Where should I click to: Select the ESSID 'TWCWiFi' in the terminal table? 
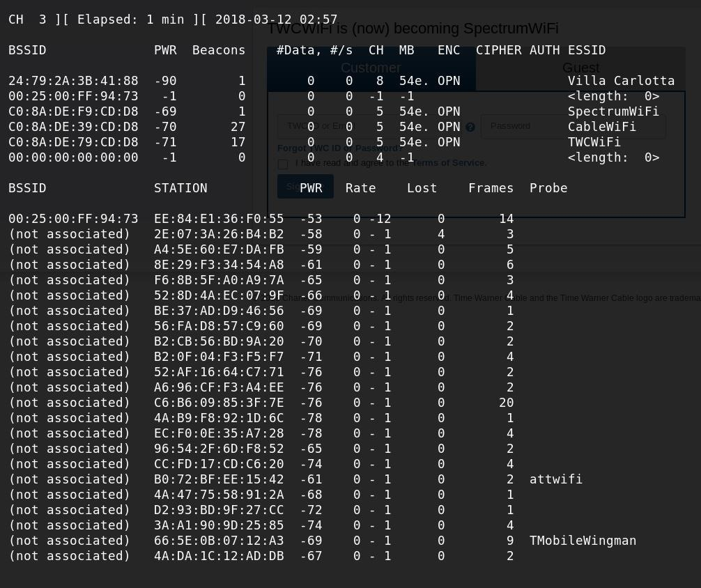pos(594,142)
